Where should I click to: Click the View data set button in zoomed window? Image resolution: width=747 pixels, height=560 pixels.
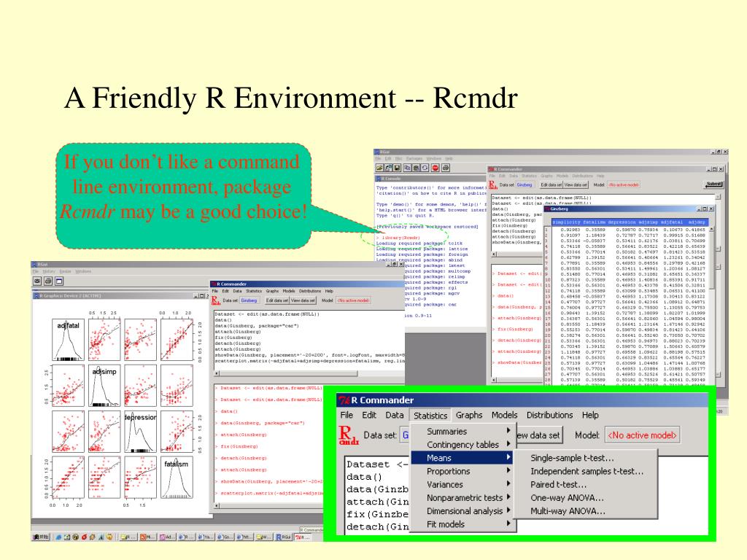pos(538,435)
